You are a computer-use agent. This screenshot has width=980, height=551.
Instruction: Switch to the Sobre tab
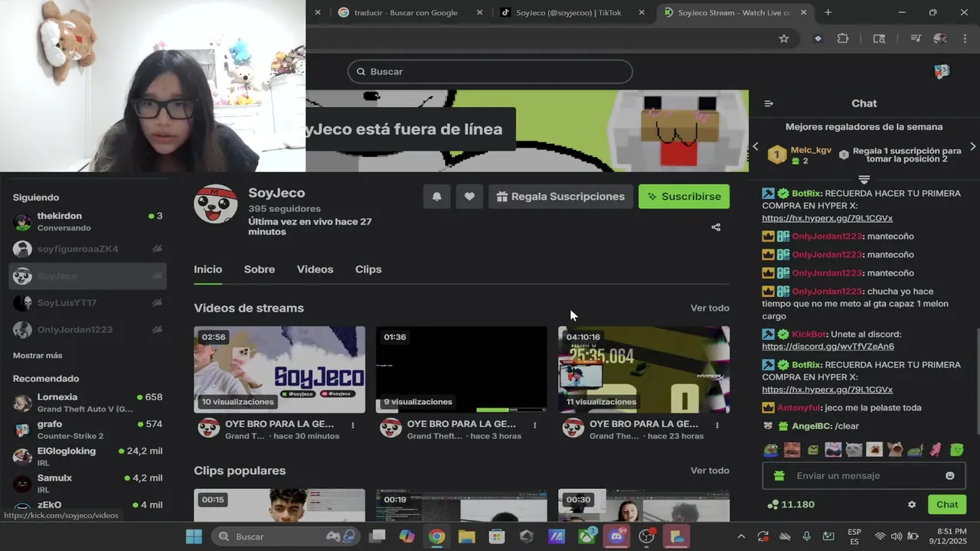260,269
